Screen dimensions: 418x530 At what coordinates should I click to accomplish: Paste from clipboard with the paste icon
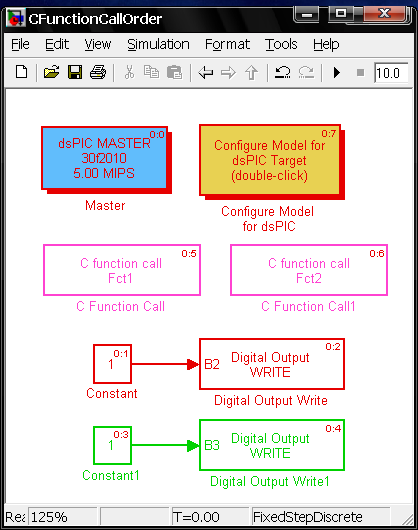pos(174,72)
